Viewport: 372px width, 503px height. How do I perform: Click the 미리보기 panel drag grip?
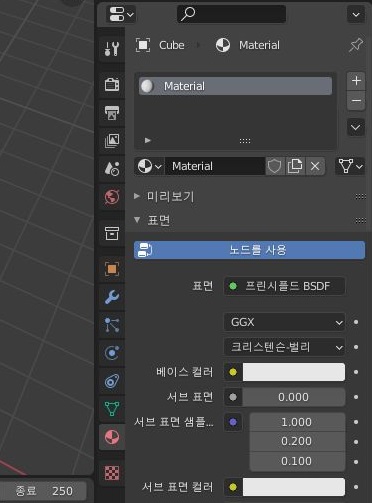pyautogui.click(x=360, y=197)
